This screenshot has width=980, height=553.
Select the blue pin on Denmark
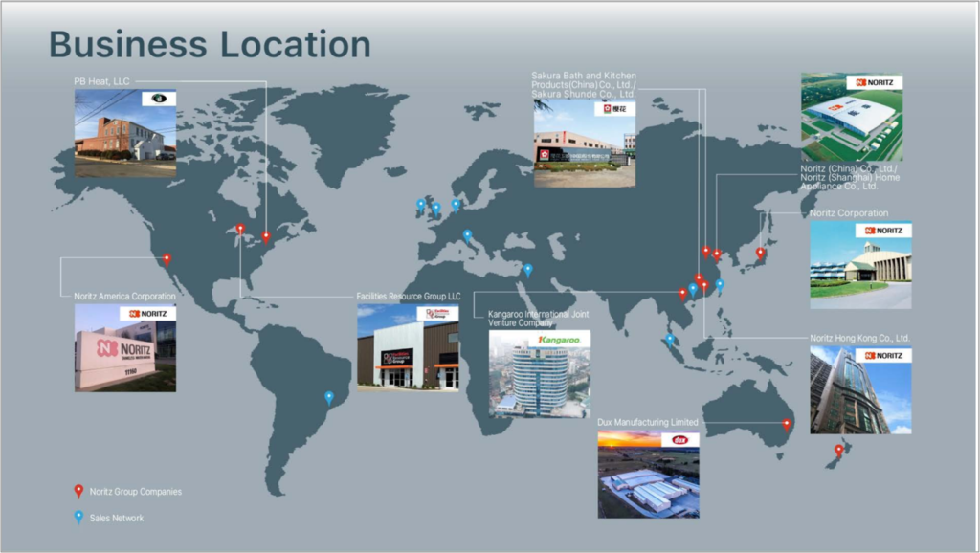pos(457,205)
